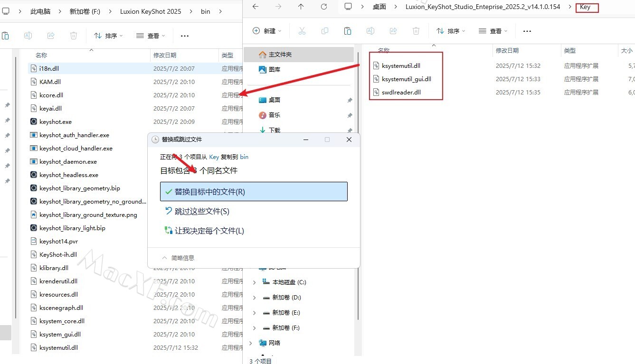The width and height of the screenshot is (635, 364).
Task: Select ksystemutil_gui.dll in Key folder
Action: (x=407, y=79)
